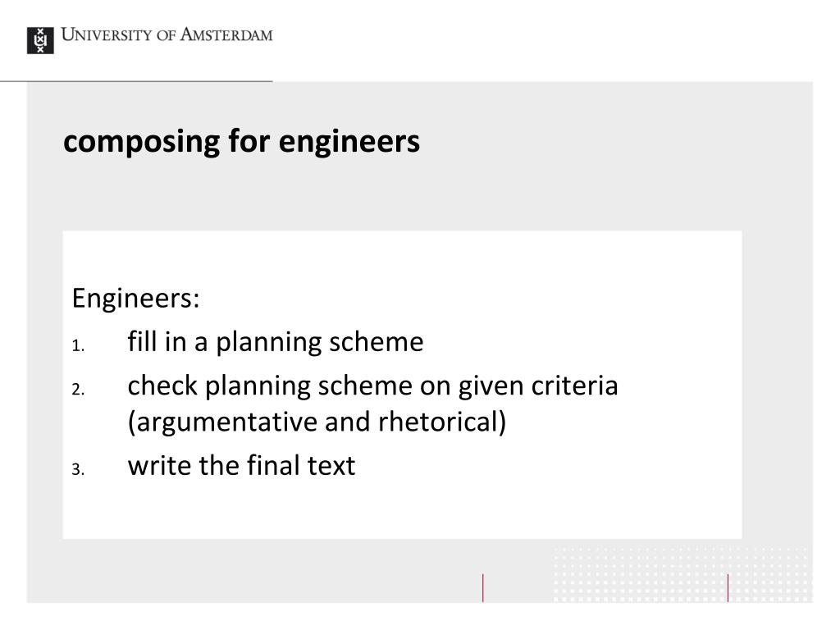Screen dimensions: 840x630
Task: Click the number 1 list marker
Action: coord(78,346)
